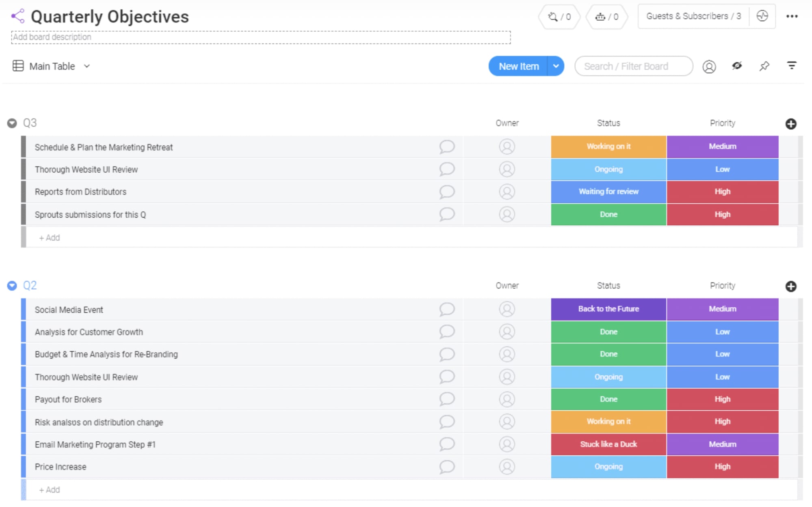This screenshot has width=812, height=507.
Task: Collapse the Q2 group
Action: coord(12,286)
